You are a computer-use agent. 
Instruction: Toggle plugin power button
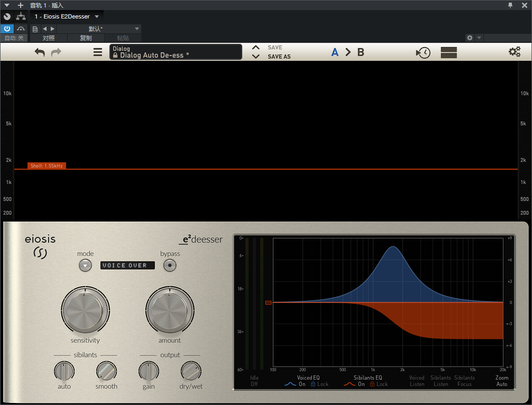pos(7,29)
